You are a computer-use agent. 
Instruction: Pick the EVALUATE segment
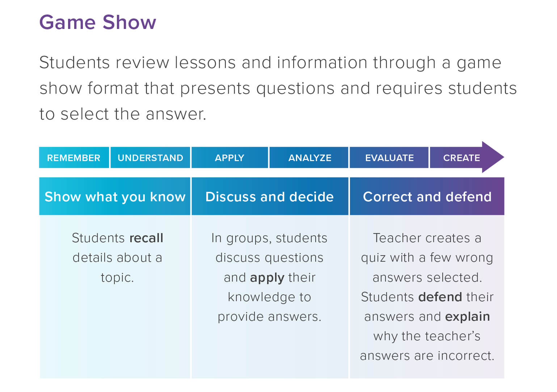coord(389,158)
